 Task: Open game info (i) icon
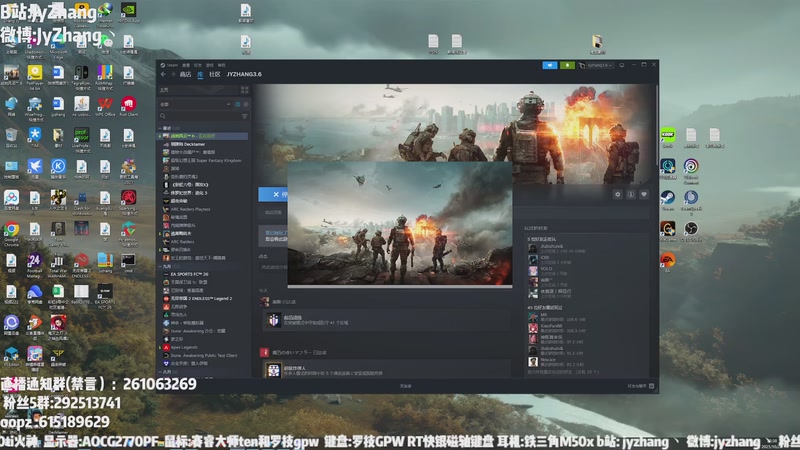tap(631, 194)
